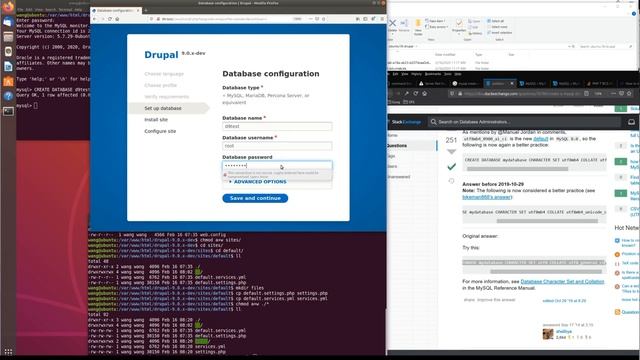This screenshot has width=640, height=360.
Task: Open the File Explorer address bar history dropdown
Action: click(569, 47)
